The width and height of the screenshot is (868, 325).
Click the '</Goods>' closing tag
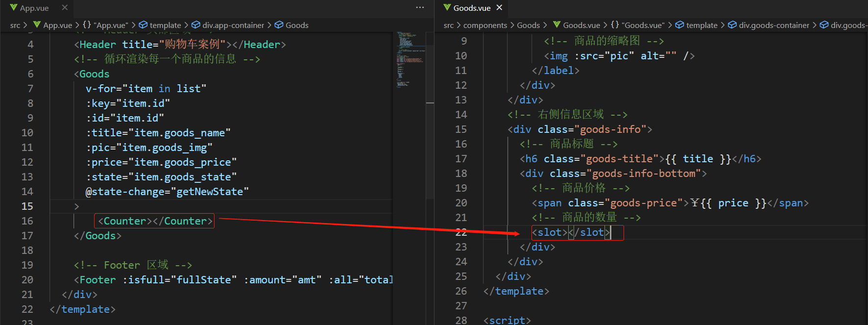tap(97, 236)
